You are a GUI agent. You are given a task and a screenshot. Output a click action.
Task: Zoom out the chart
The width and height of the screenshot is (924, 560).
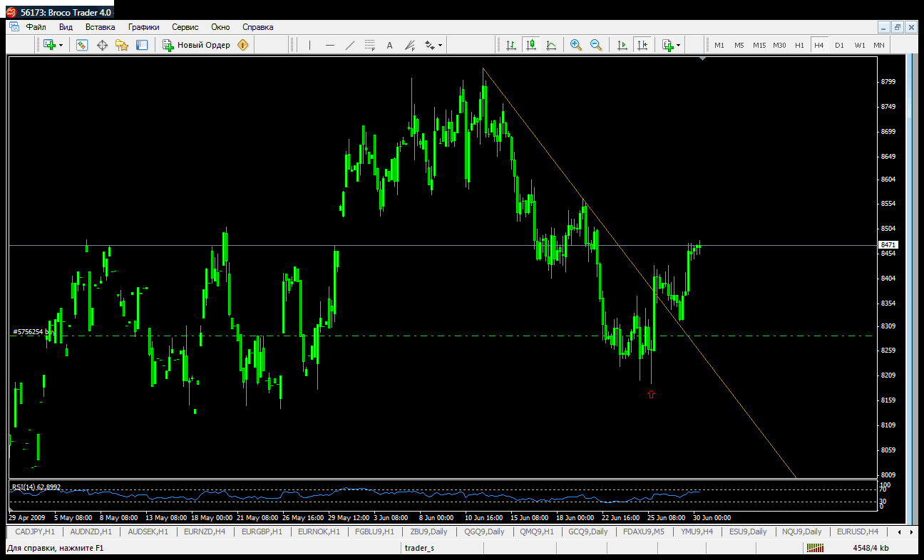tap(596, 45)
